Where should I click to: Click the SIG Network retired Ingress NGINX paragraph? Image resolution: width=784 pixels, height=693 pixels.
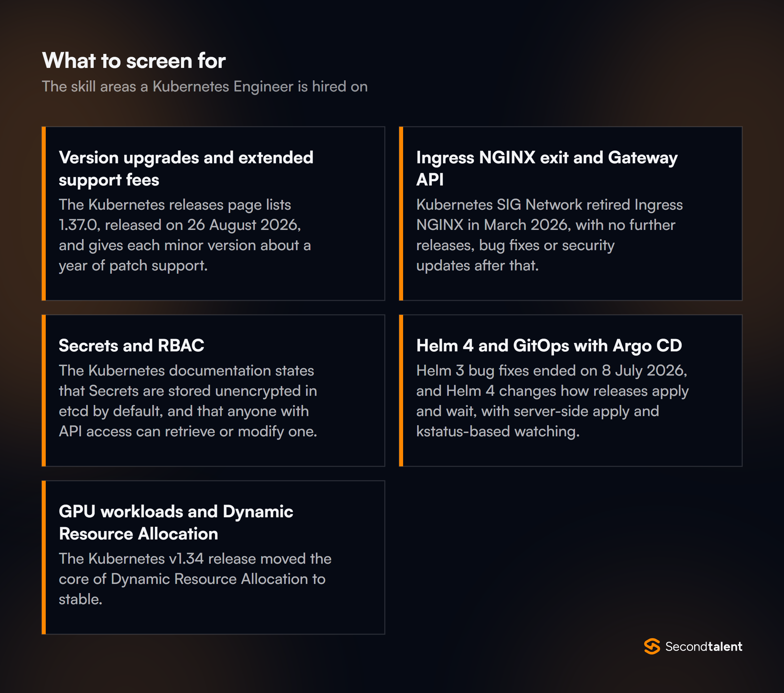point(549,235)
